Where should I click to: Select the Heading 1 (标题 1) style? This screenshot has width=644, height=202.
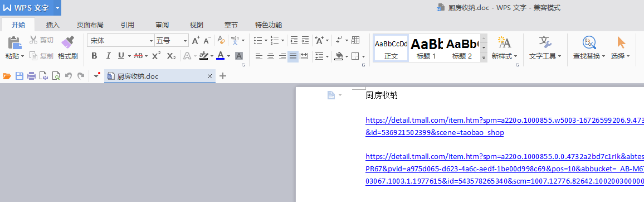coord(426,48)
